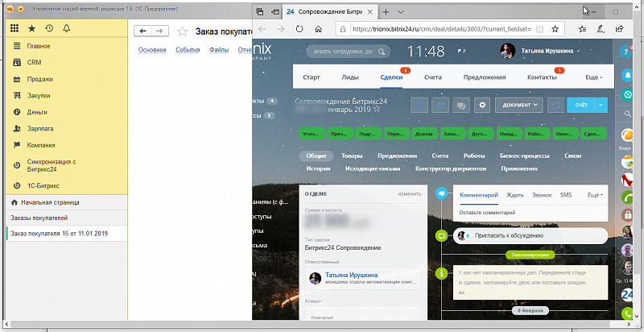
Task: Switch to Ждать in timeline editor
Action: (x=514, y=195)
